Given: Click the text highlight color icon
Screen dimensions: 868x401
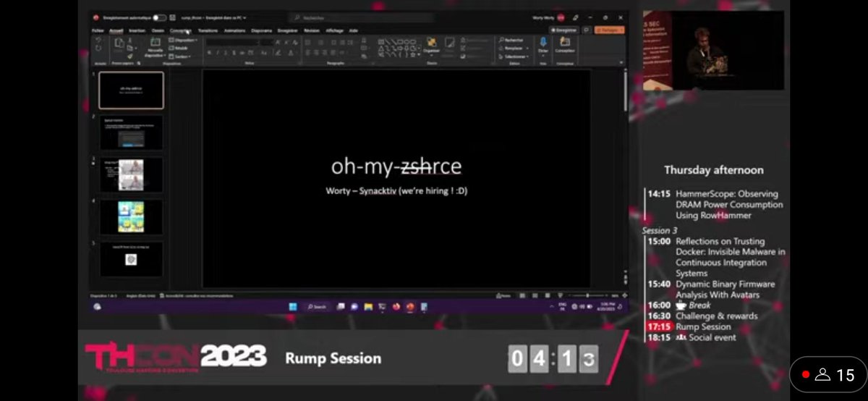Looking at the screenshot, I should point(278,53).
